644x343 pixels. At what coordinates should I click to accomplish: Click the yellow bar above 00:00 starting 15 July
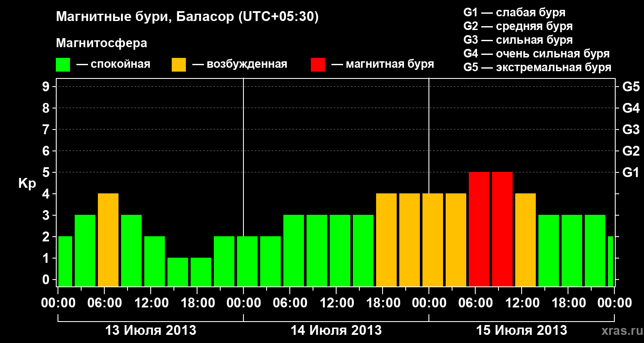point(433,240)
